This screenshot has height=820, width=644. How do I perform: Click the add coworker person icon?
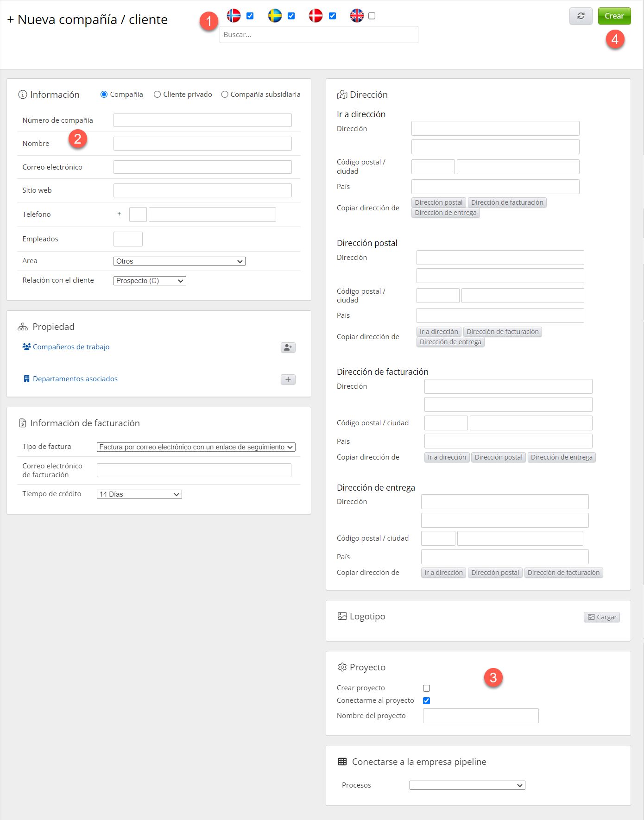click(x=288, y=347)
